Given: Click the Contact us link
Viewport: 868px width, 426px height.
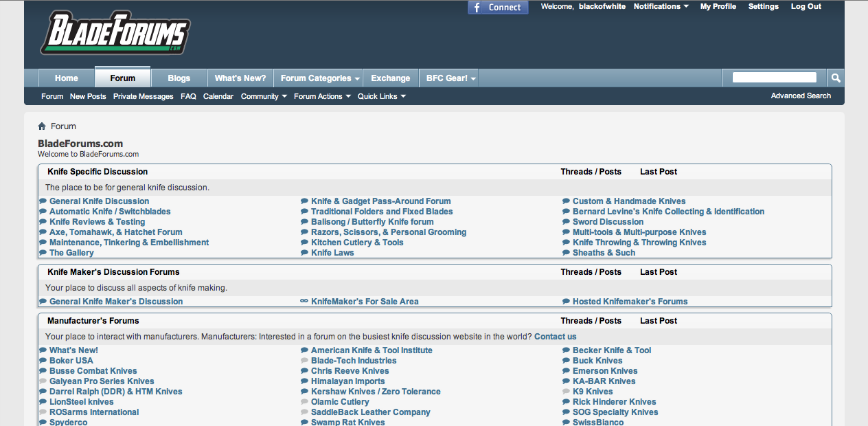Looking at the screenshot, I should [x=556, y=337].
